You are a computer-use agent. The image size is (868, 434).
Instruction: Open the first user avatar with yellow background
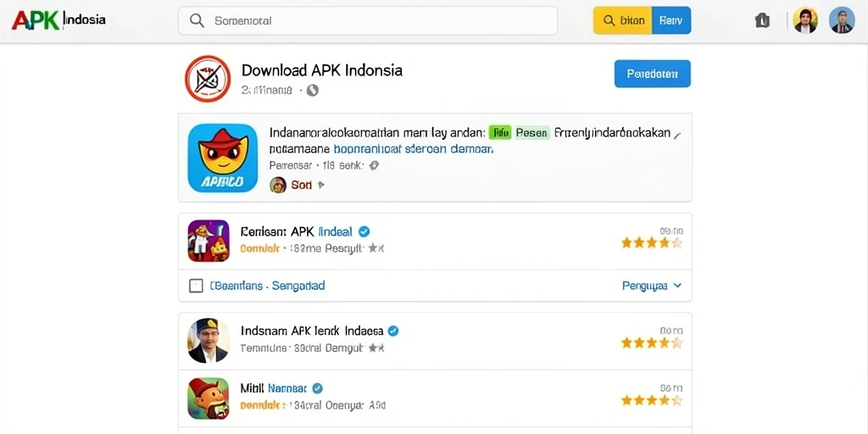click(x=805, y=20)
